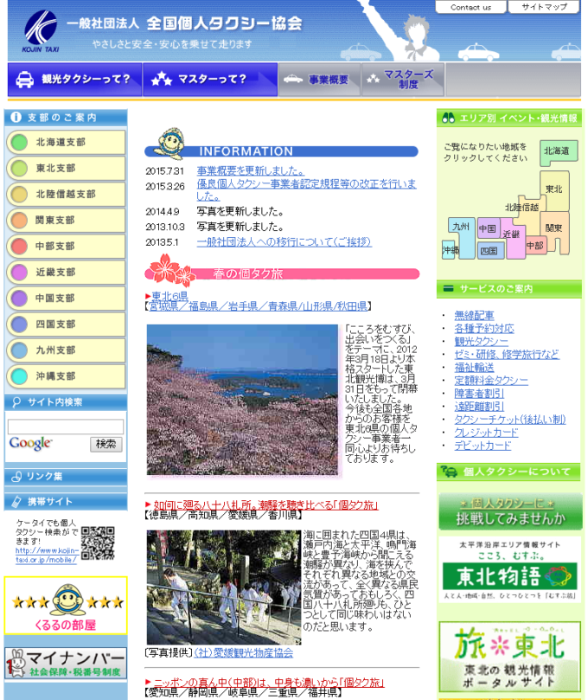This screenshot has height=700, width=588.
Task: Click 個人タクシーに挑戦してみませんか banner
Action: pos(510,511)
